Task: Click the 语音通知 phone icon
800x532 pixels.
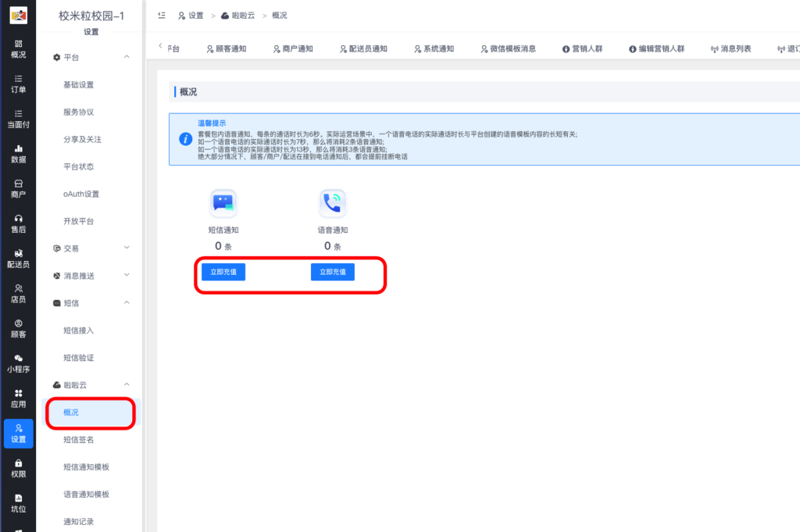Action: coord(332,202)
